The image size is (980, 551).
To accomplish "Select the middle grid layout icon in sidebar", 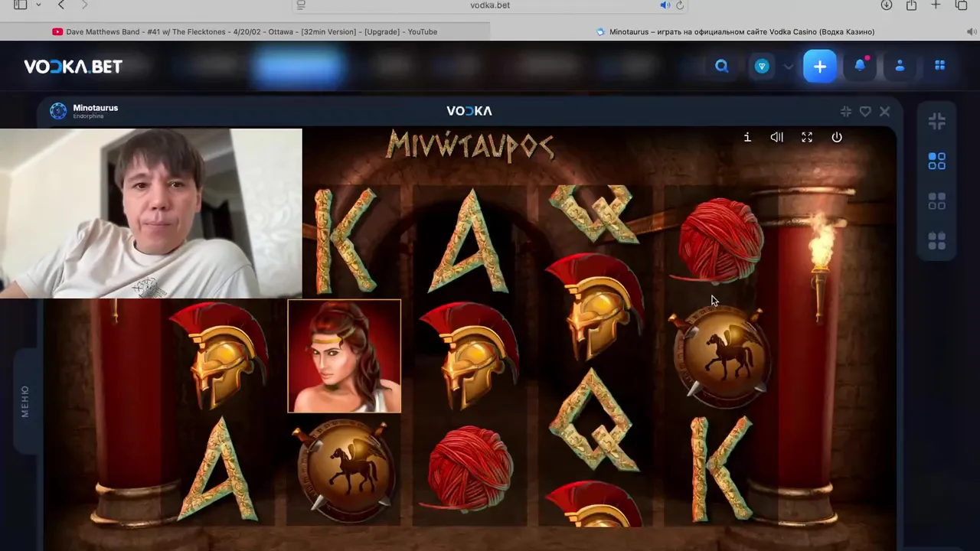I will (937, 201).
